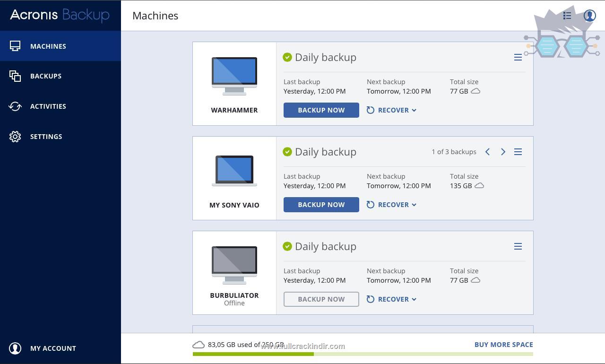Expand Recover dropdown for BURBULIATOR
This screenshot has width=605, height=364.
click(x=391, y=299)
